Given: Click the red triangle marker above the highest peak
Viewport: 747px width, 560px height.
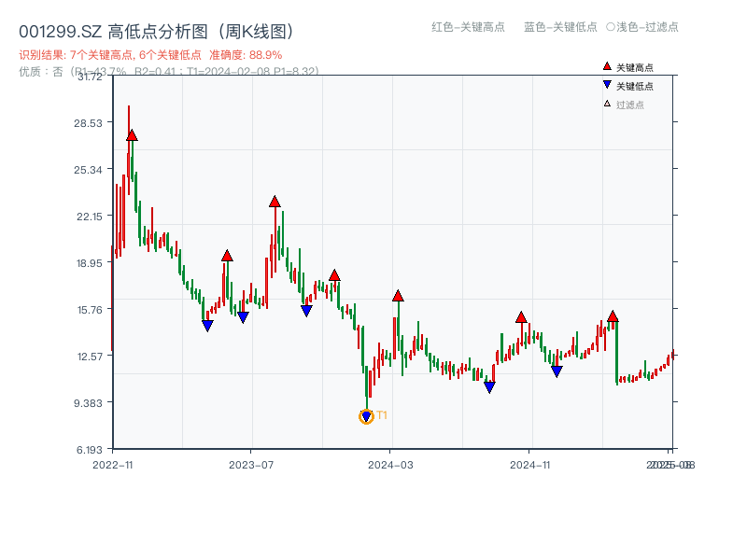Looking at the screenshot, I should tap(131, 133).
